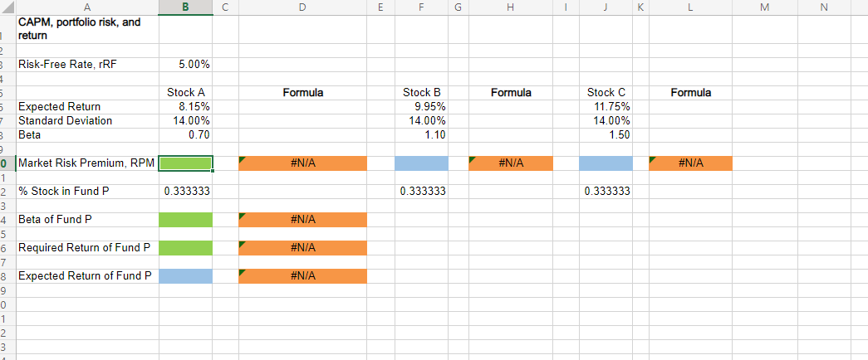
Task: Click 'Required Return of Fund P' label
Action: click(87, 248)
